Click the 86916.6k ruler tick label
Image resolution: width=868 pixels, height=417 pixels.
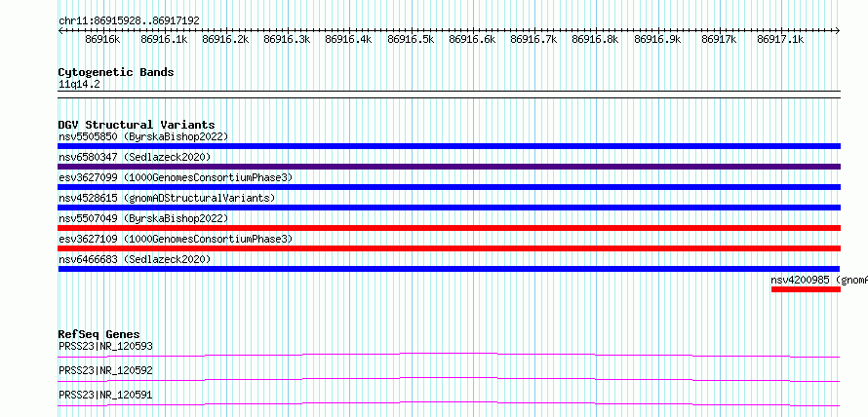click(472, 39)
